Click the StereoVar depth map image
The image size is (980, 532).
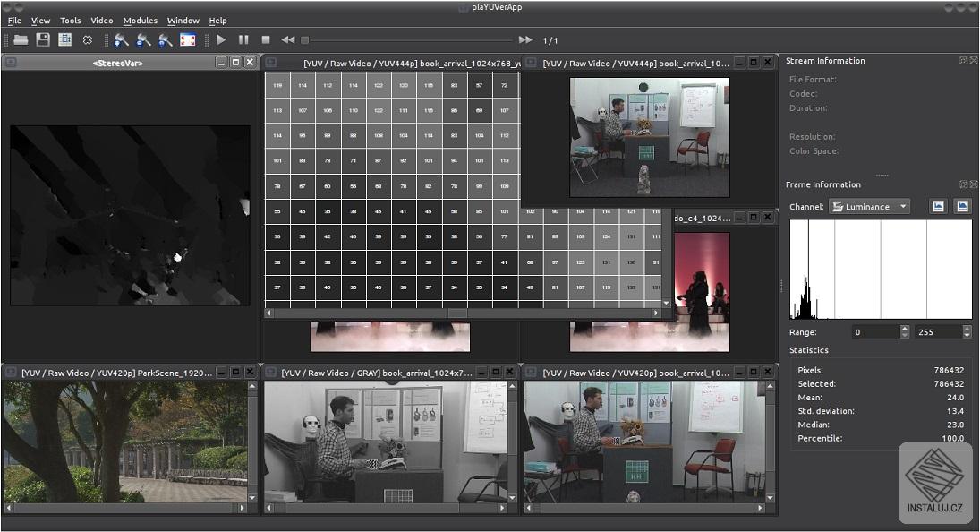click(130, 216)
